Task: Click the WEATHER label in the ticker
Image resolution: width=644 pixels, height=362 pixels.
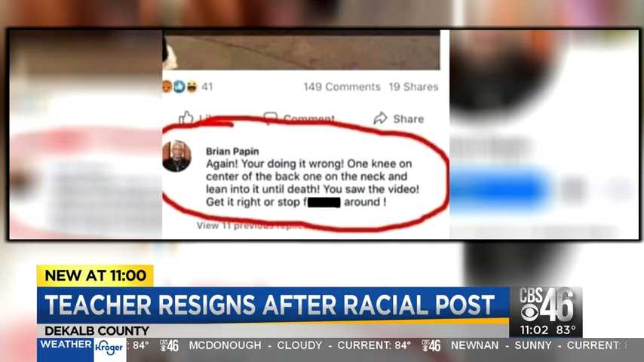Action: point(66,345)
